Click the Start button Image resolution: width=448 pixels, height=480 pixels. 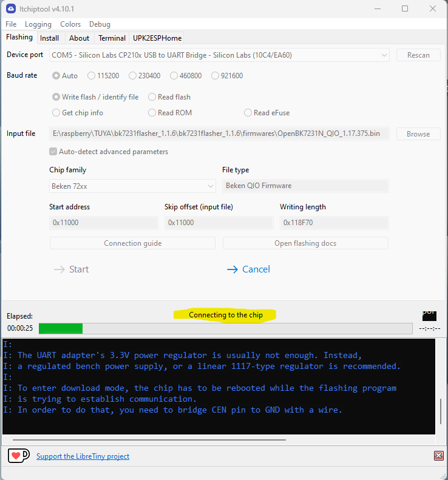click(72, 269)
